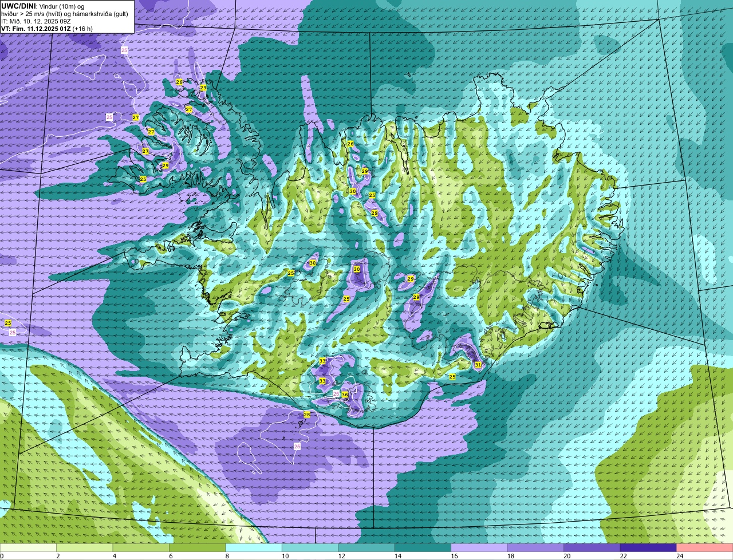Image resolution: width=733 pixels, height=560 pixels.
Task: Click the legend color band between 0 and 2
Action: pyautogui.click(x=29, y=547)
